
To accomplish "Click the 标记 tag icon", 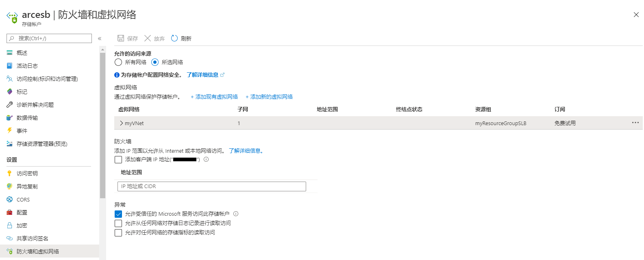I will click(x=10, y=92).
